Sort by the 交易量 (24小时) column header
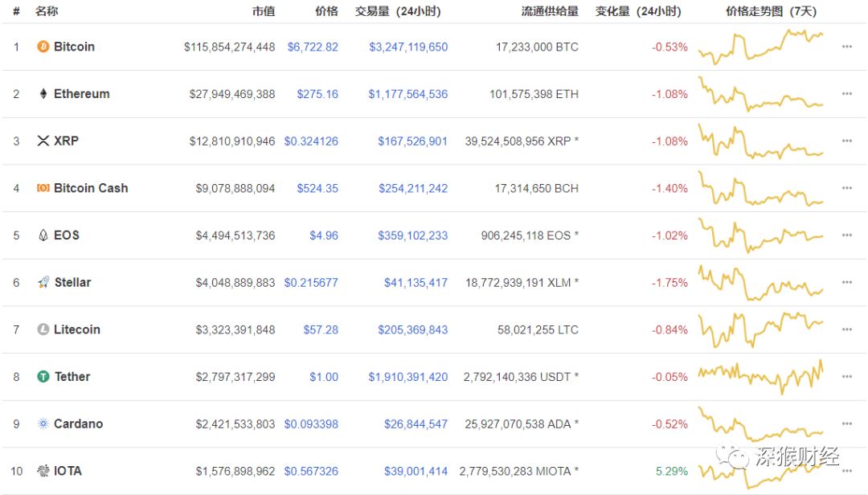 pos(398,11)
